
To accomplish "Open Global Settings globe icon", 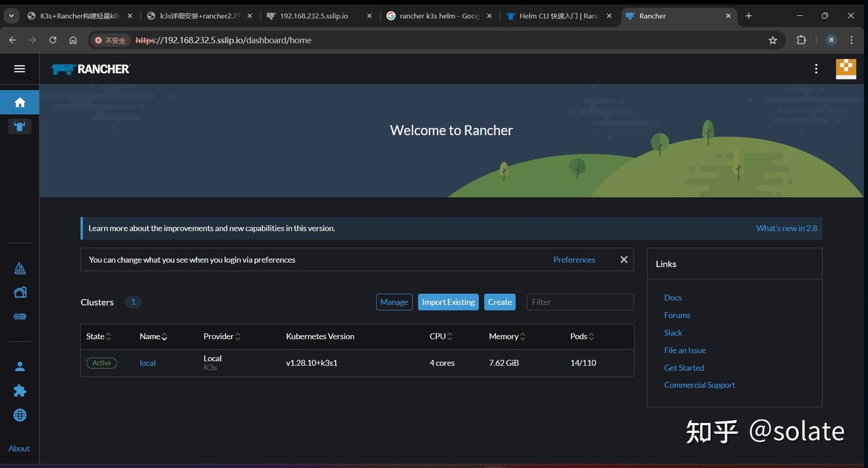I will (20, 415).
